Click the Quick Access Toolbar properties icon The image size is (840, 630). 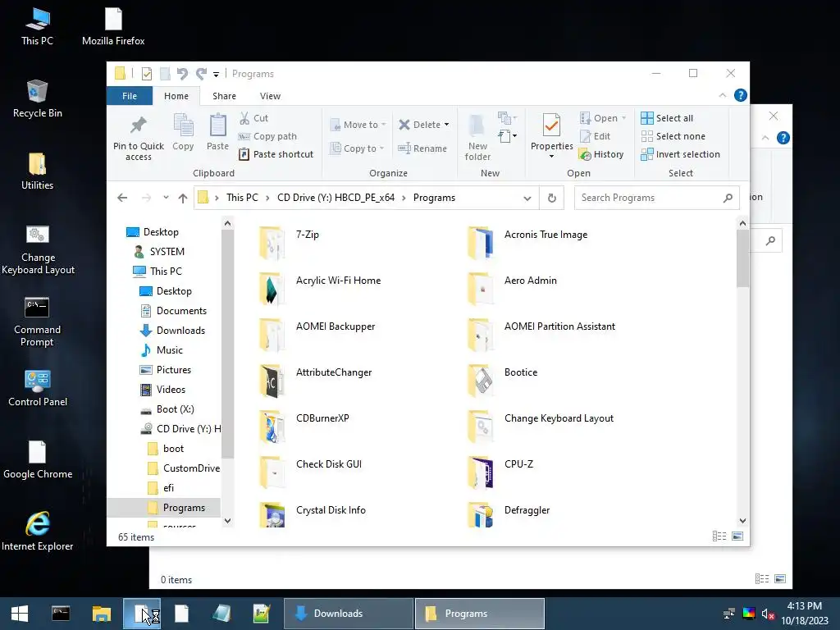[146, 73]
